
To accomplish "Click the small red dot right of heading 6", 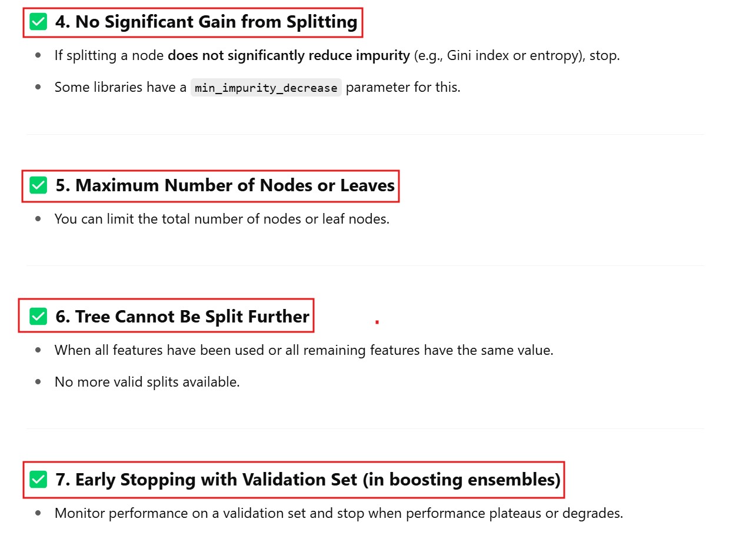I will point(377,322).
